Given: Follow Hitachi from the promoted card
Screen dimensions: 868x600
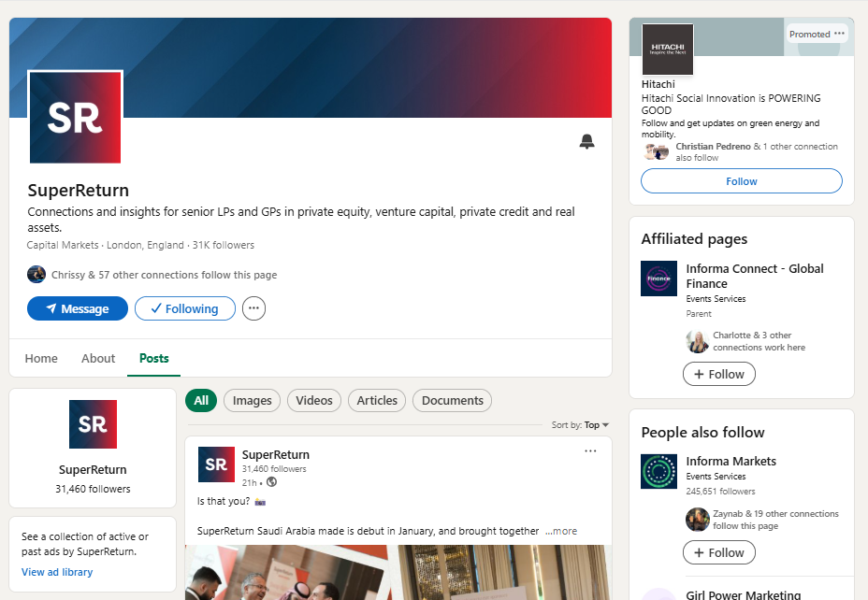Looking at the screenshot, I should click(741, 181).
